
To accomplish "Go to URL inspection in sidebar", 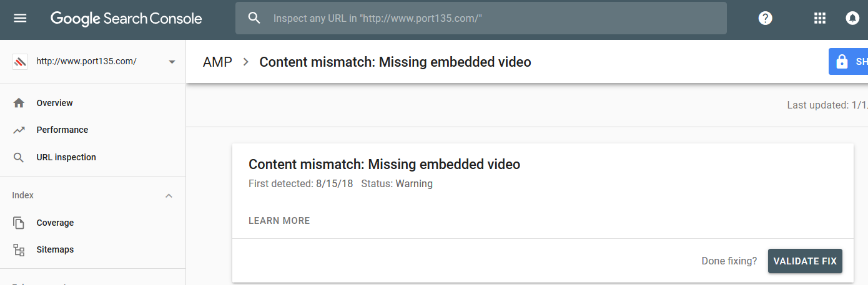I will [x=66, y=157].
